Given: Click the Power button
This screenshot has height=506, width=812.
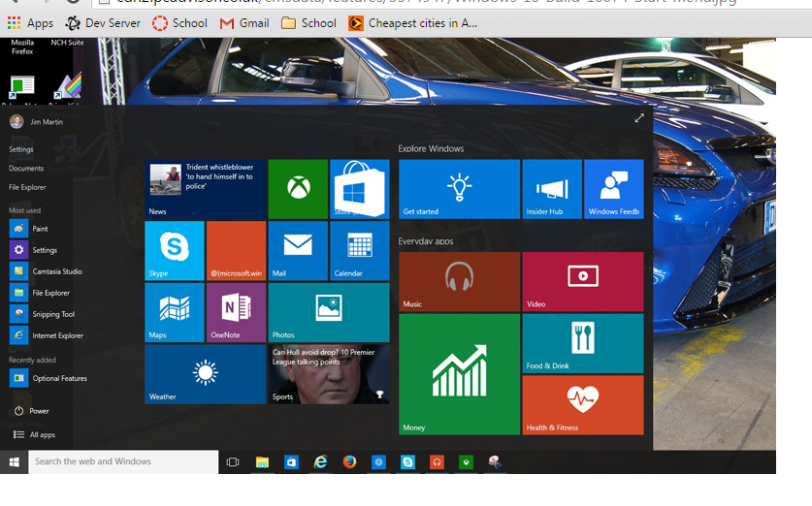Looking at the screenshot, I should pos(31,411).
